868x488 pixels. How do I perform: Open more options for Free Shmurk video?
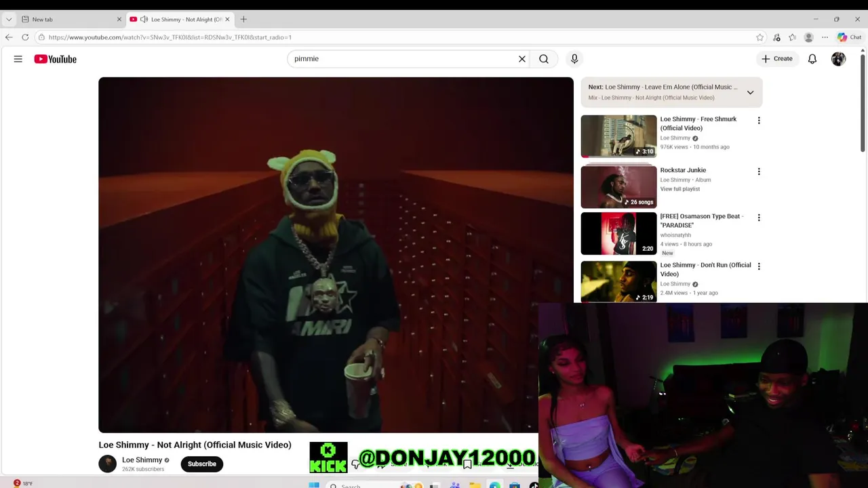point(759,121)
